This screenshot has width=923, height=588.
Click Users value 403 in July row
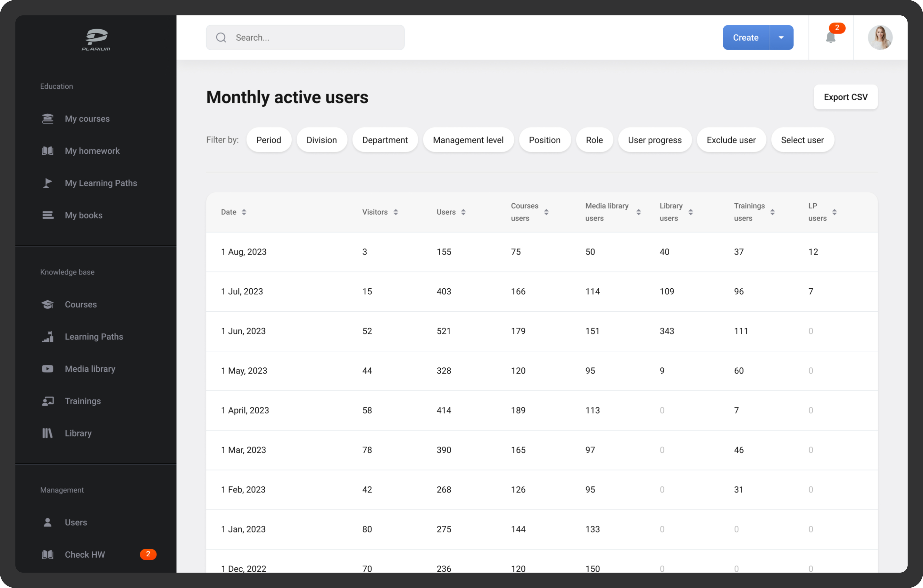tap(444, 291)
